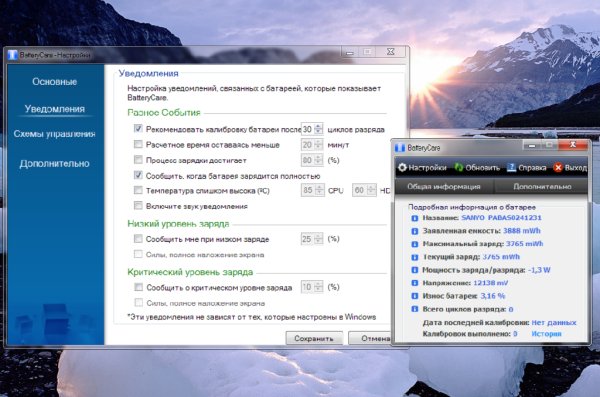Image resolution: width=600 pixels, height=397 pixels.
Task: Toggle the Силы, полное наложение экрана checkbox under Низкий уровень заряда
Action: tap(138, 254)
